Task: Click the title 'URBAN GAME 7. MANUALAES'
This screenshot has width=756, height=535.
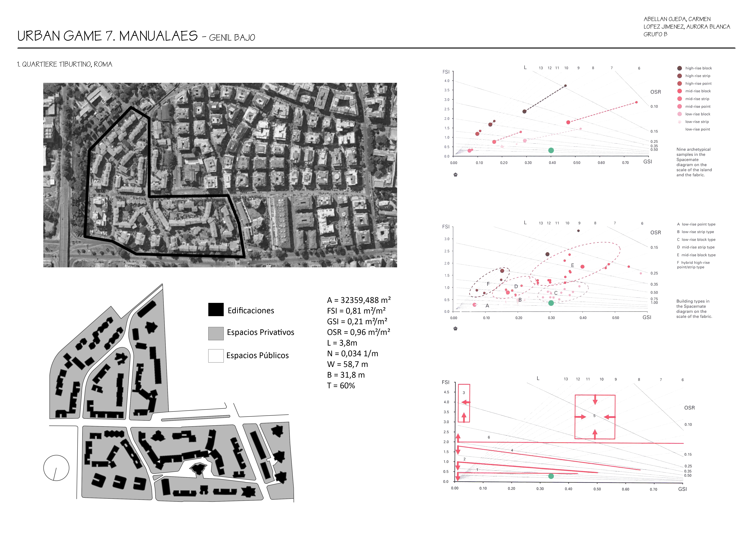Action: [108, 36]
